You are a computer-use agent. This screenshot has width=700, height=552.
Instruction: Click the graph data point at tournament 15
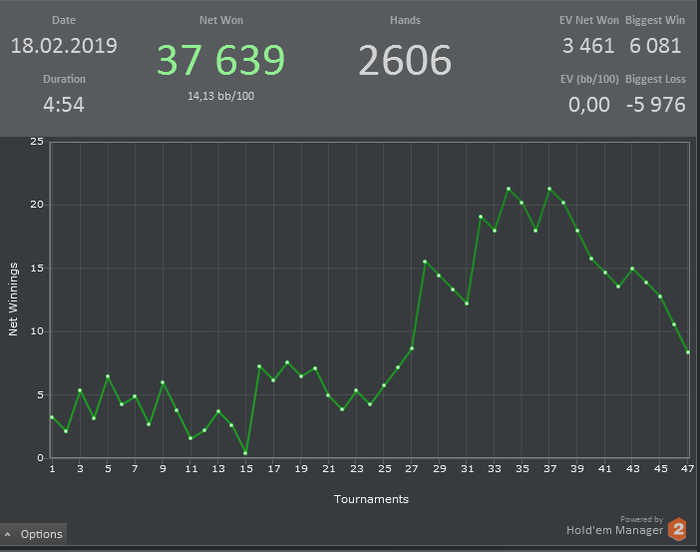246,453
